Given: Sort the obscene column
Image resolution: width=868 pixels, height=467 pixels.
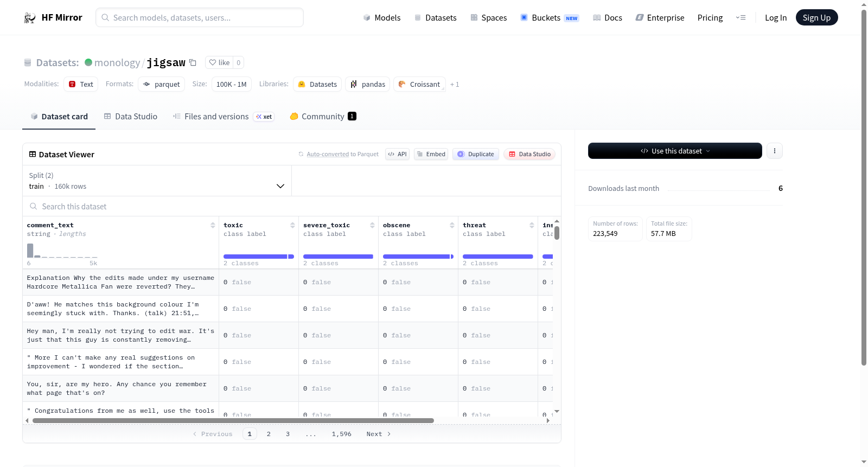Looking at the screenshot, I should [x=452, y=225].
